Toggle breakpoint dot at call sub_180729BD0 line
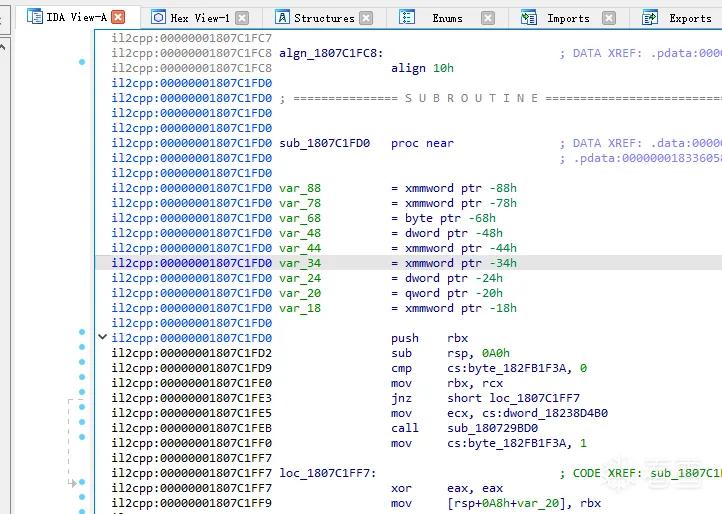This screenshot has height=514, width=722. tap(82, 422)
